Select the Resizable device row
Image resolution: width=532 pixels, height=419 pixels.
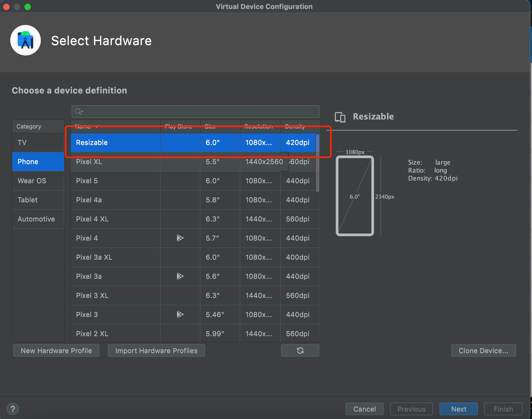195,143
